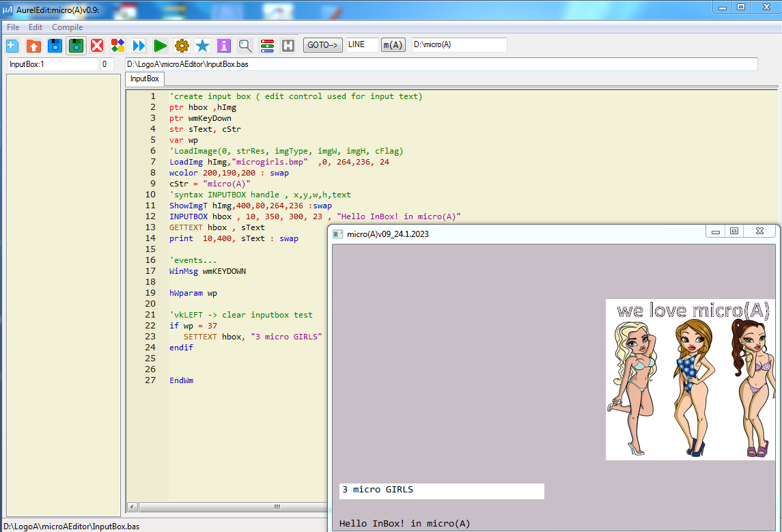Click code line 'WinMsg wmKEYDOWN'
The image size is (782, 532).
tap(208, 271)
